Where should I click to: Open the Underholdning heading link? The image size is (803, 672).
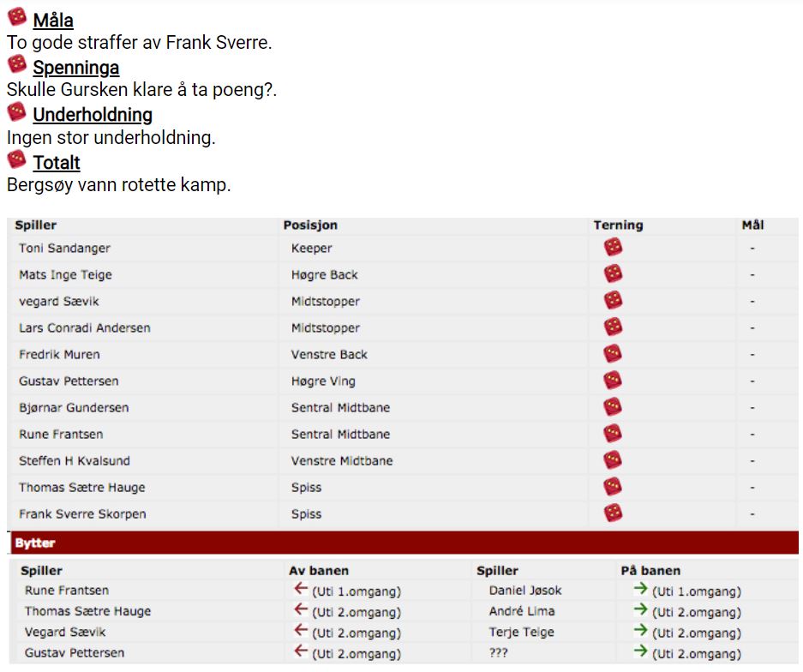(93, 115)
